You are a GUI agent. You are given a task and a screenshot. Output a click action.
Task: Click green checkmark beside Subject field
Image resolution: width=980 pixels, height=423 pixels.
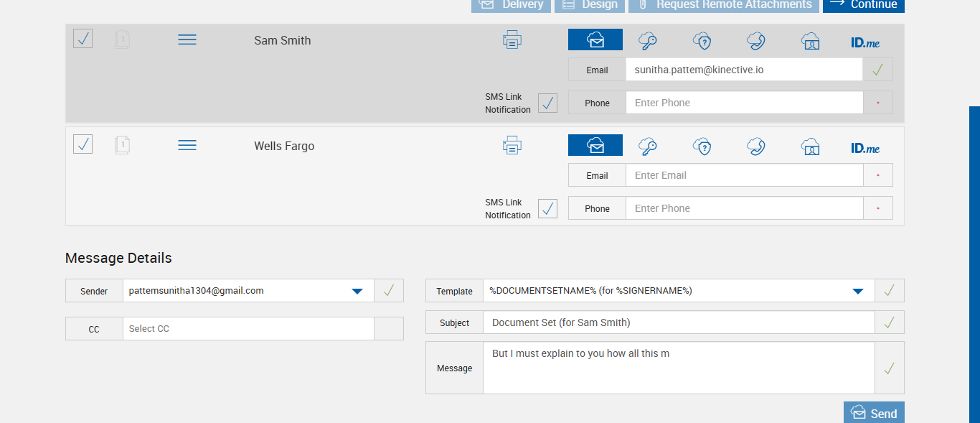pos(890,322)
